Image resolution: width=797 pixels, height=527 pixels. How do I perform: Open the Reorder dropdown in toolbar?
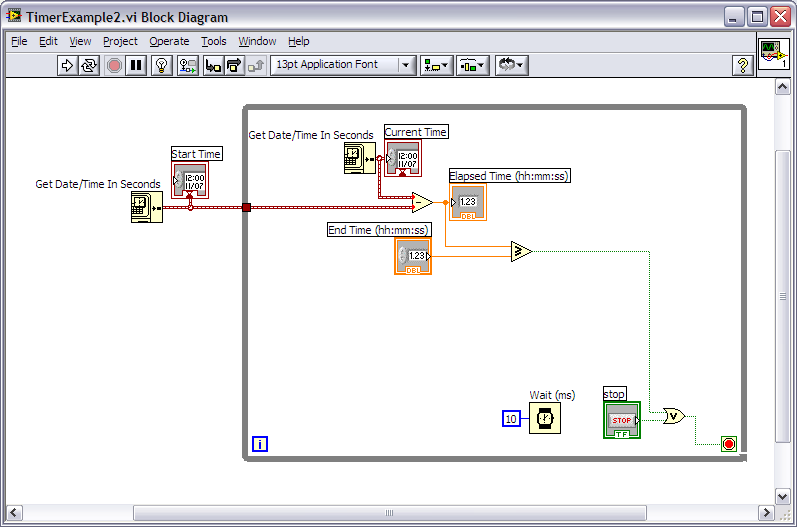(511, 65)
